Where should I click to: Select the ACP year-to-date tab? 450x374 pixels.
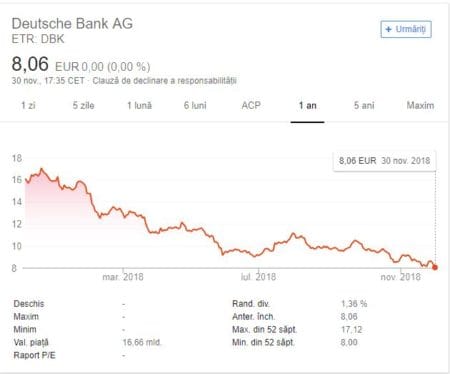coord(251,106)
